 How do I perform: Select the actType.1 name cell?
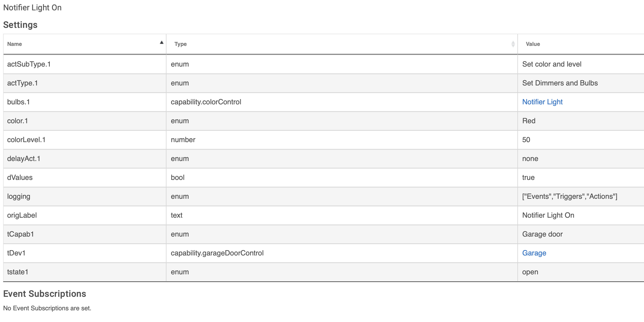tap(84, 83)
